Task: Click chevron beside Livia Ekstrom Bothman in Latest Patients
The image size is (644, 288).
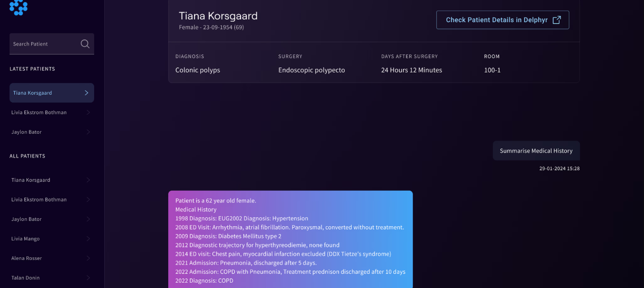Action: [88, 113]
